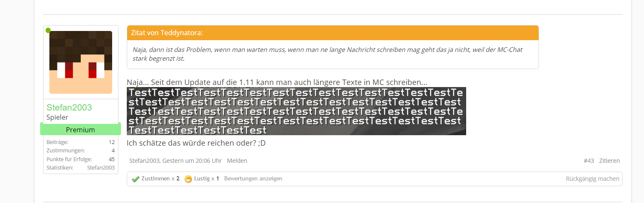Open Stefan2003's Minecraft avatar image
This screenshot has width=644, height=203.
(x=81, y=62)
